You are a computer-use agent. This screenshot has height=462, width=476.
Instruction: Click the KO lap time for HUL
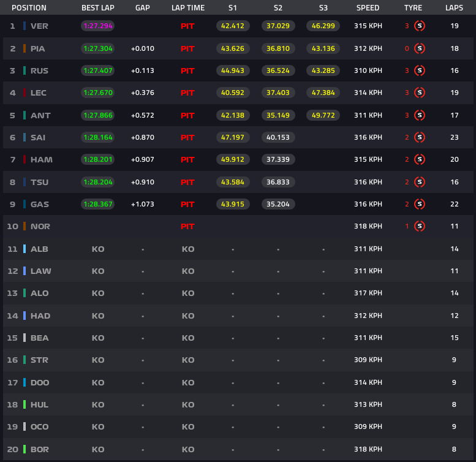[187, 404]
